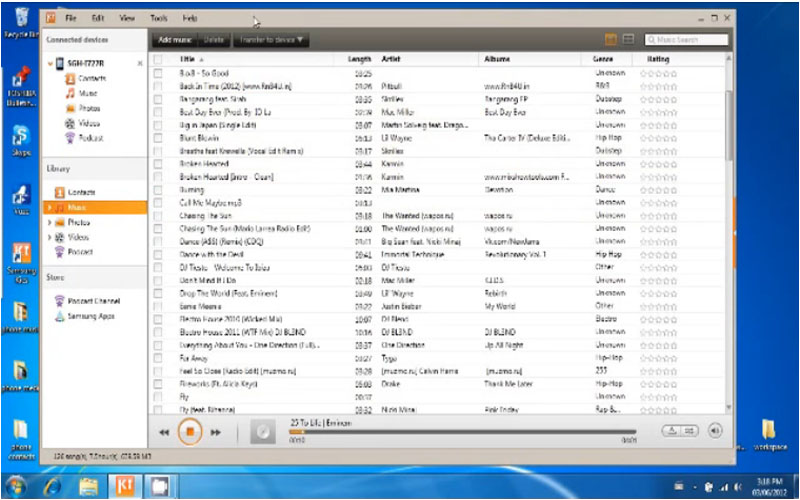The width and height of the screenshot is (800, 500).
Task: Select Library Music icon
Action: click(60, 207)
